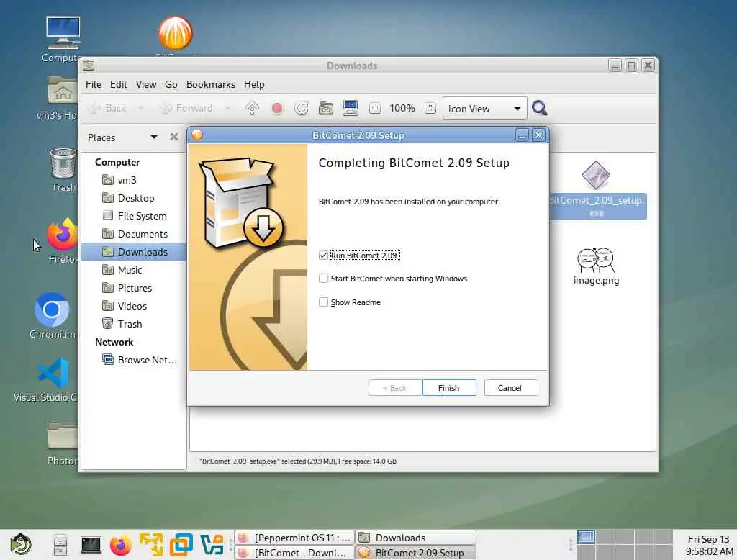Image resolution: width=737 pixels, height=560 pixels.
Task: Open the Forward history dropdown arrow
Action: tap(228, 109)
